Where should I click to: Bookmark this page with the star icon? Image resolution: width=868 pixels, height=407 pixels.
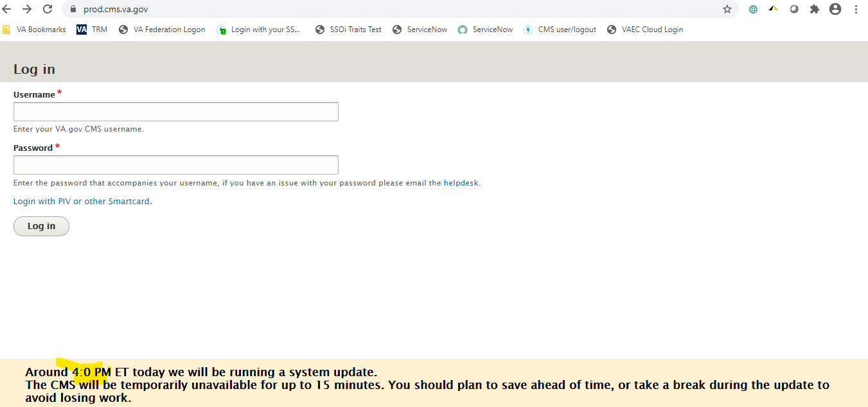[x=727, y=9]
